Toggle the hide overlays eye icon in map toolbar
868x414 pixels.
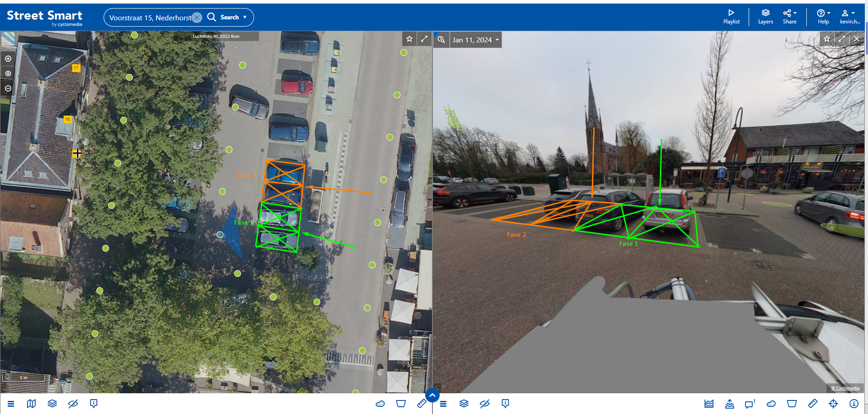point(73,404)
